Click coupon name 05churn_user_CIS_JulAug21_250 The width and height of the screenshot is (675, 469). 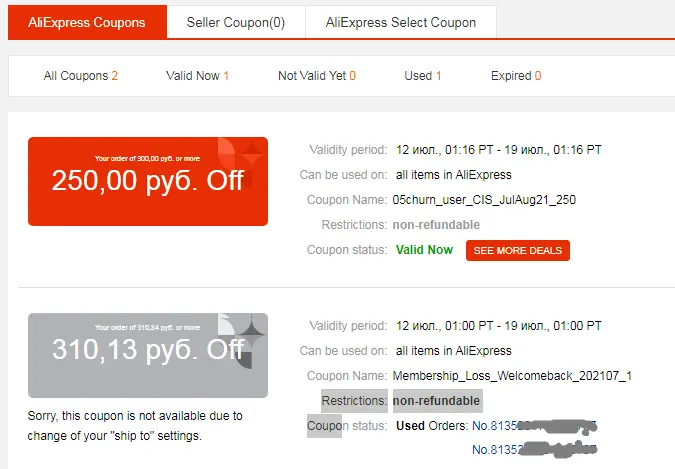pyautogui.click(x=484, y=200)
